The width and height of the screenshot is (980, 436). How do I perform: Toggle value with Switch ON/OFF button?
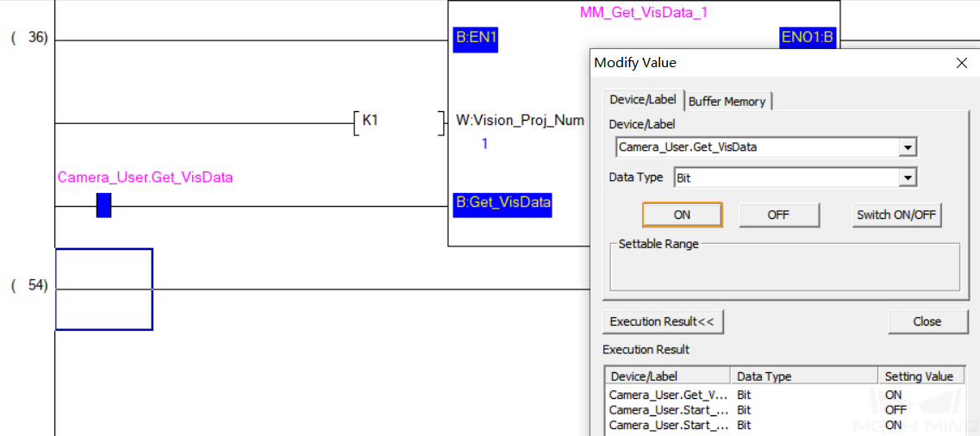tap(896, 215)
